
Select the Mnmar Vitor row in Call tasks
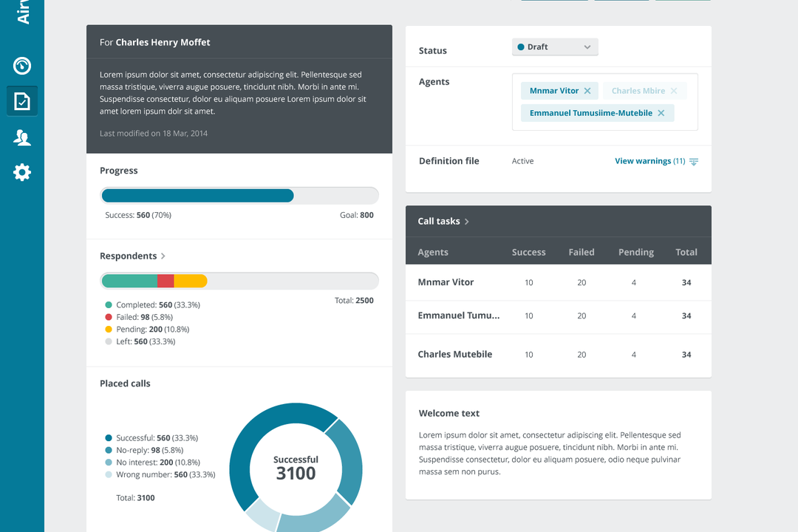point(559,282)
